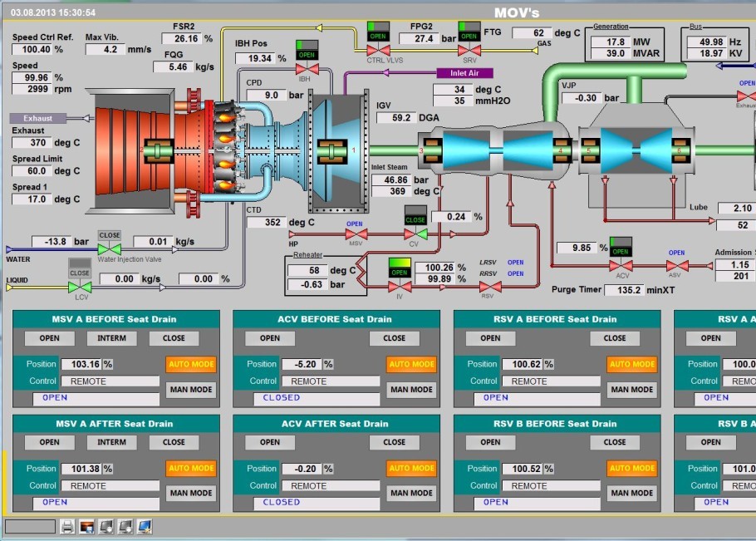The image size is (756, 541).
Task: Enable AUTO MODE for MSV A BEFORE Seat Drain
Action: (191, 365)
